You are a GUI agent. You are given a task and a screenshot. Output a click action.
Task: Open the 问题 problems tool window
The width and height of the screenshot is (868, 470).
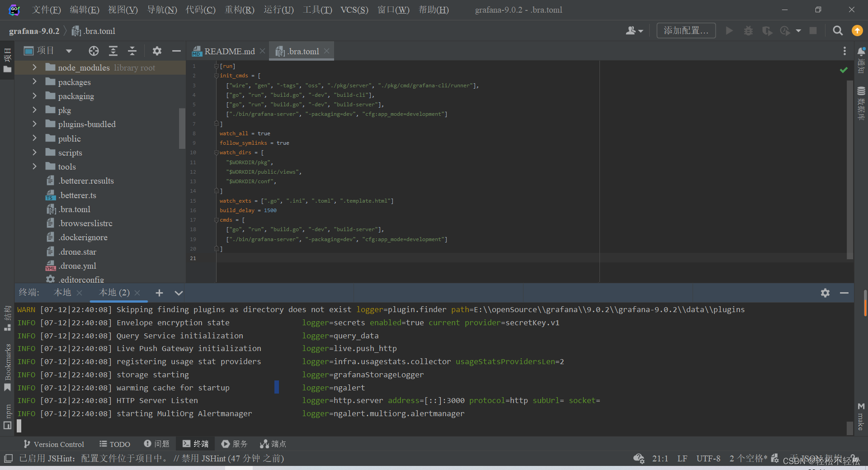156,444
